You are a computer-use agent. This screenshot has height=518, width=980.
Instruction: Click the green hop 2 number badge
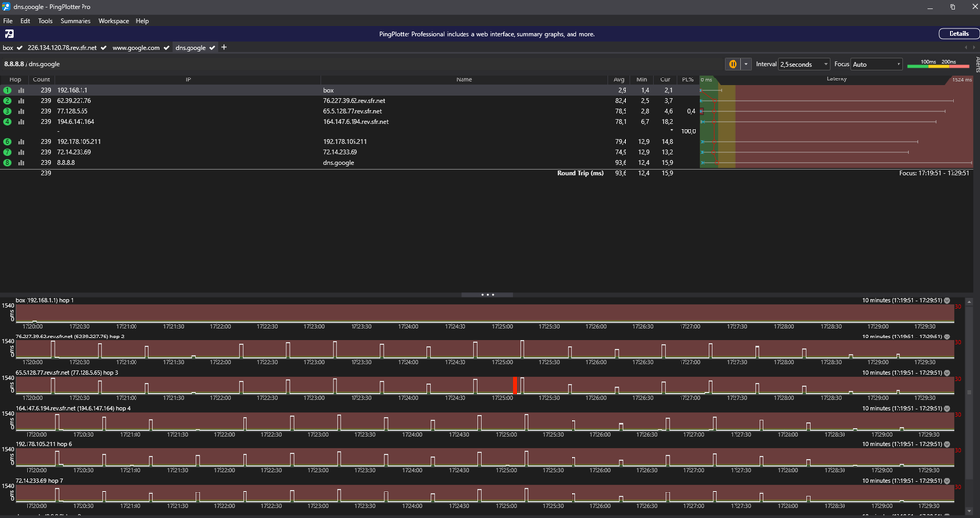click(x=7, y=101)
